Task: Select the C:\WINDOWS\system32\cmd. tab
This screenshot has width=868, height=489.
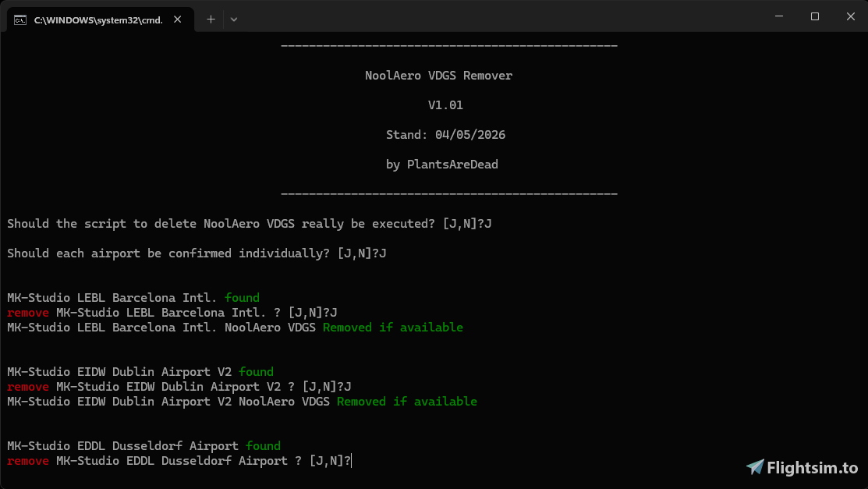Action: pos(100,20)
